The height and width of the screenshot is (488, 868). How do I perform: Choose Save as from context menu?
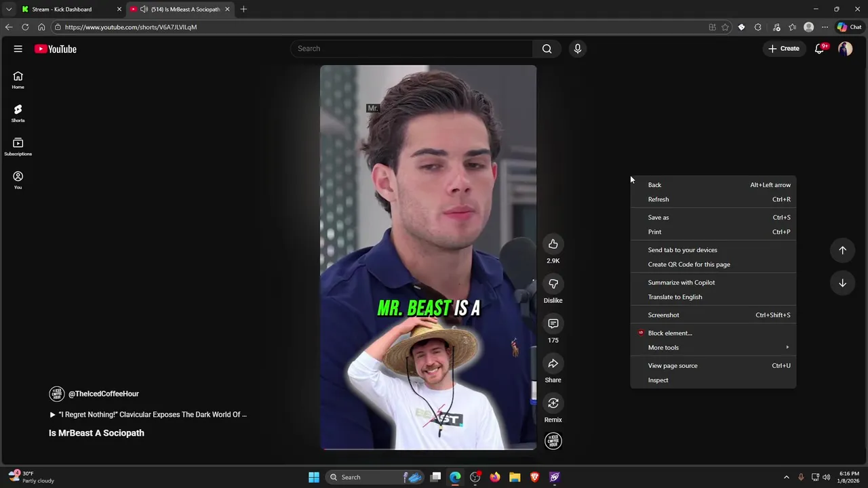713,218
